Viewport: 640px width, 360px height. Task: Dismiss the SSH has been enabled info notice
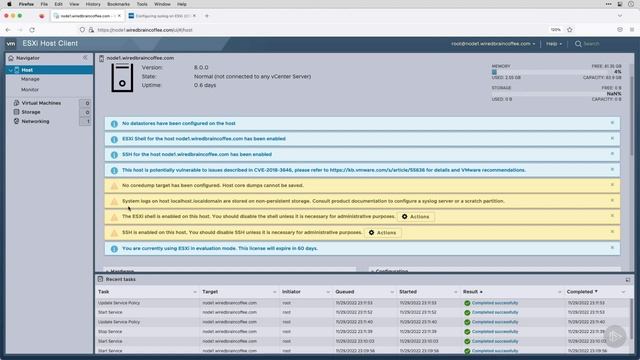(612, 154)
